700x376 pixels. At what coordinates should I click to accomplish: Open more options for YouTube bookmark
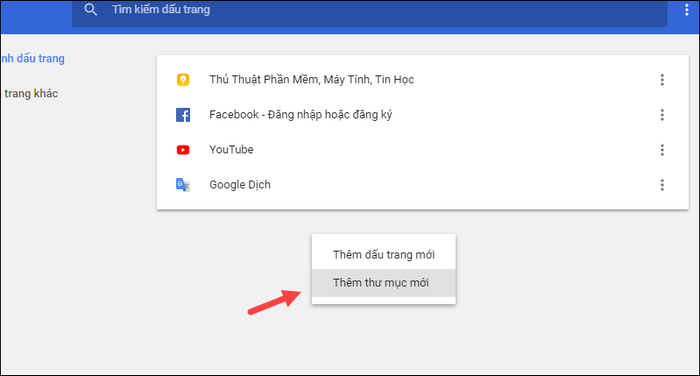pyautogui.click(x=662, y=150)
